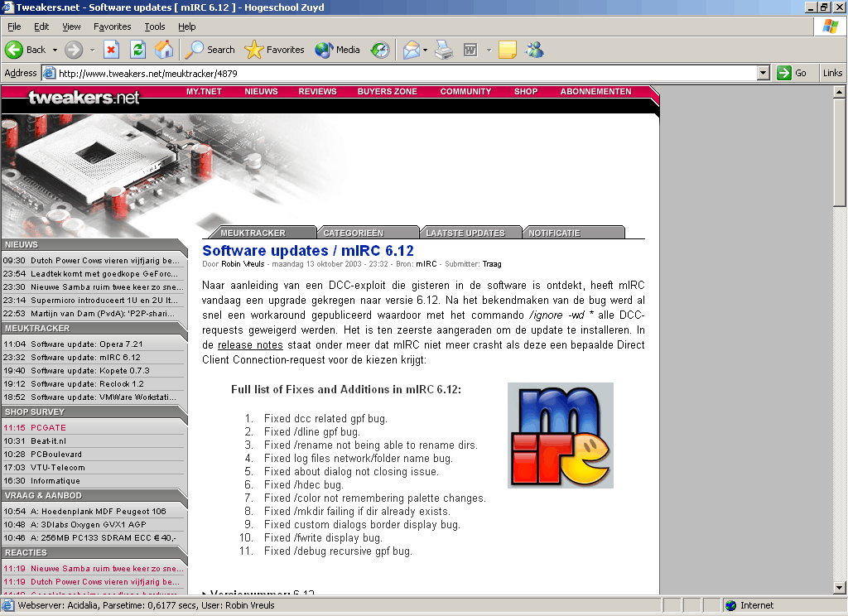Open Edit button dropdown arrow
848x616 pixels.
[489, 50]
